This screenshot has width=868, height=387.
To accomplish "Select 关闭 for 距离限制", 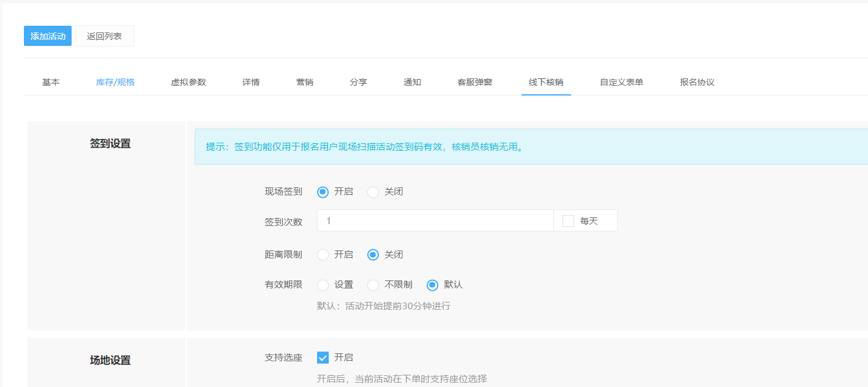I will 373,255.
